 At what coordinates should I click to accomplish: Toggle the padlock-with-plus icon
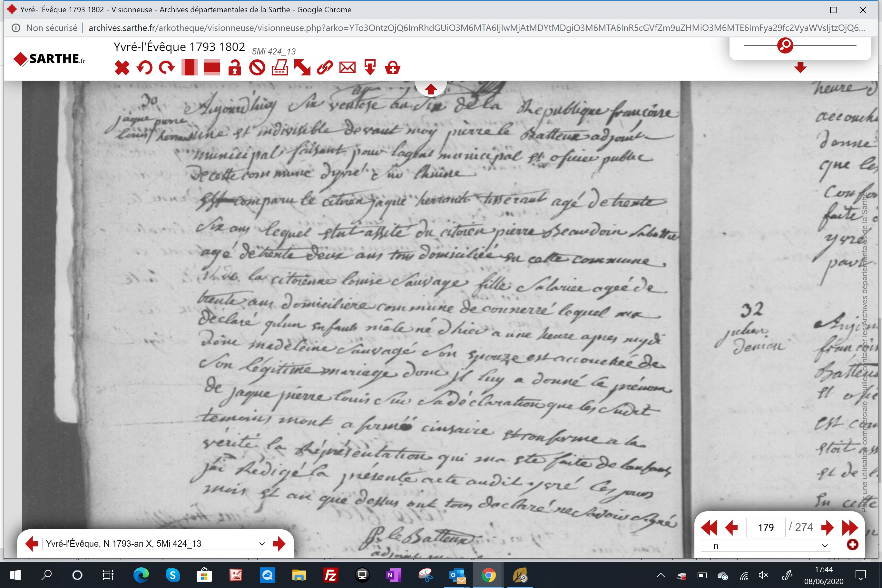(393, 68)
